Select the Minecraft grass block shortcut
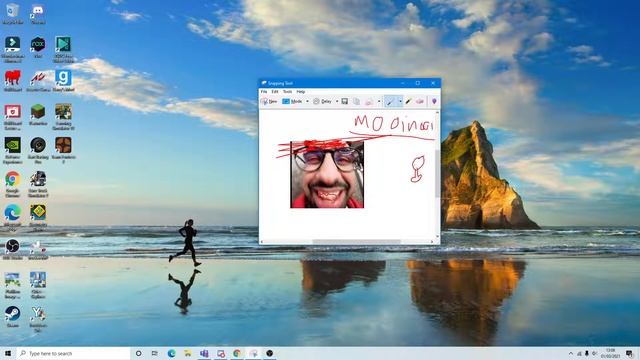Image resolution: width=640 pixels, height=360 pixels. point(38,114)
